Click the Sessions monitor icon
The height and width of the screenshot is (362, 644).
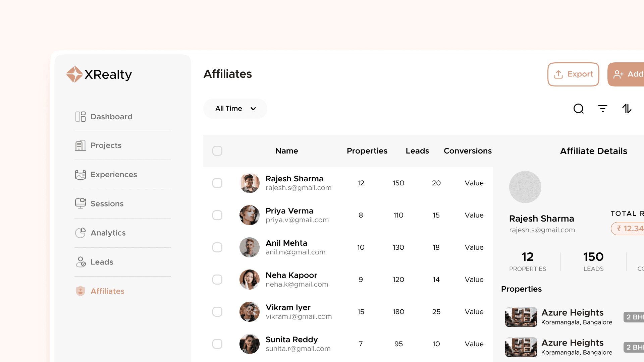pos(80,203)
